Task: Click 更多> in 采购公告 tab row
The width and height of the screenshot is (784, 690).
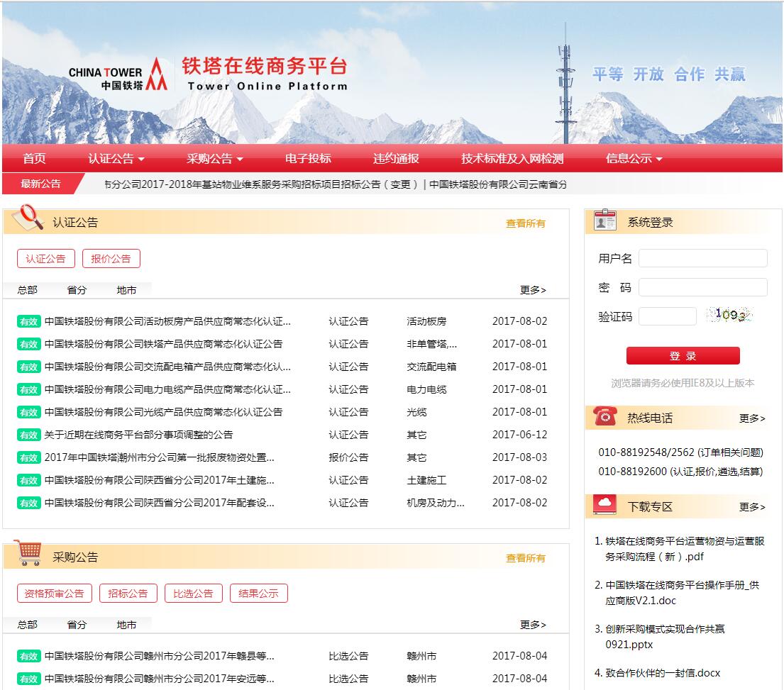Action: click(x=533, y=625)
